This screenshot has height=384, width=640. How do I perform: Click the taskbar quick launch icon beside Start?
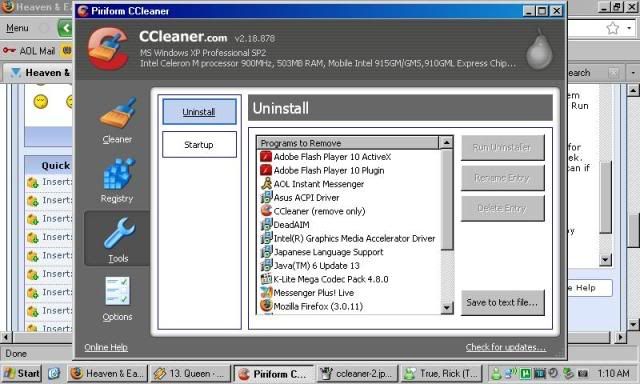(x=54, y=373)
